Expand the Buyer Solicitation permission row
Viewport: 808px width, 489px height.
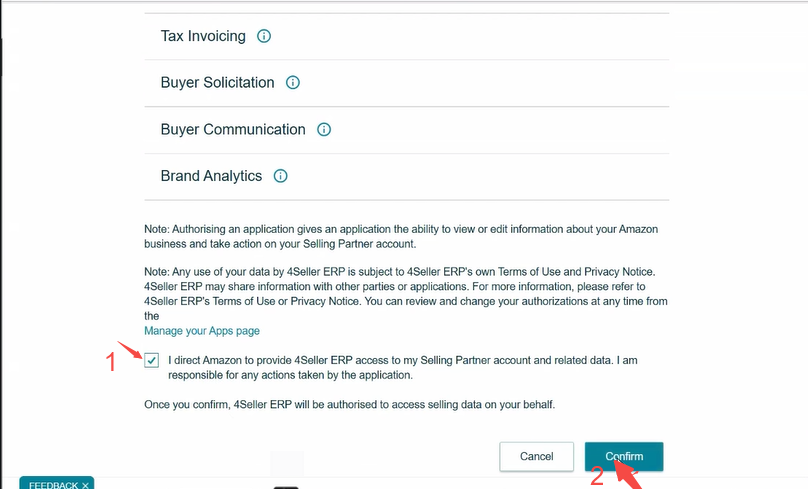(217, 83)
